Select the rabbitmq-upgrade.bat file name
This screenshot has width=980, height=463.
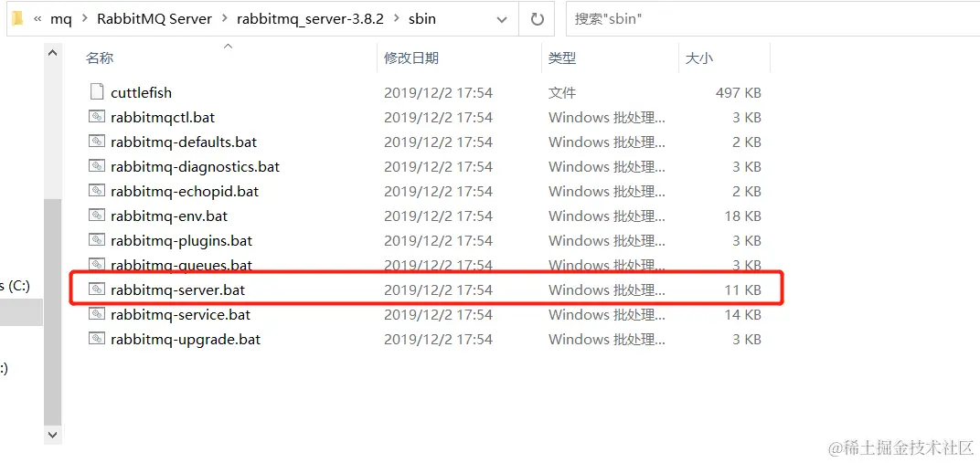[186, 339]
